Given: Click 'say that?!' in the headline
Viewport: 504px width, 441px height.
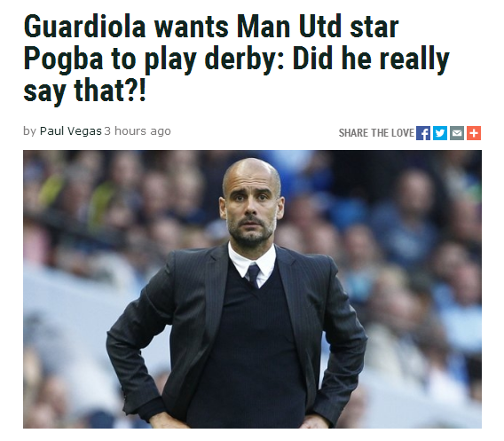Looking at the screenshot, I should coord(84,91).
